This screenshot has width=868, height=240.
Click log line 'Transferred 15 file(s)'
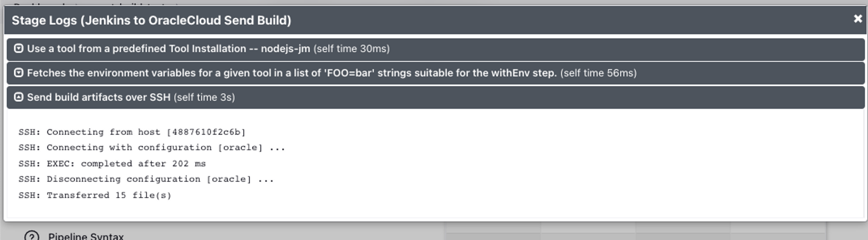(95, 195)
